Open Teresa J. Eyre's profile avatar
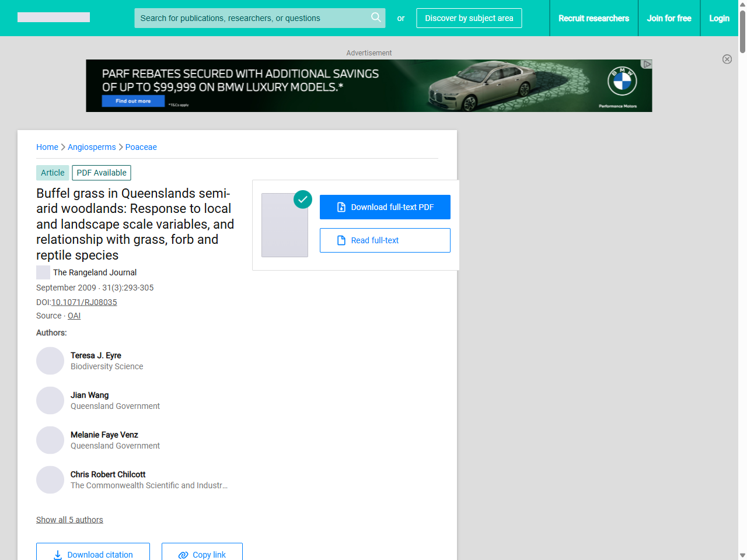This screenshot has width=747, height=560. [x=50, y=361]
